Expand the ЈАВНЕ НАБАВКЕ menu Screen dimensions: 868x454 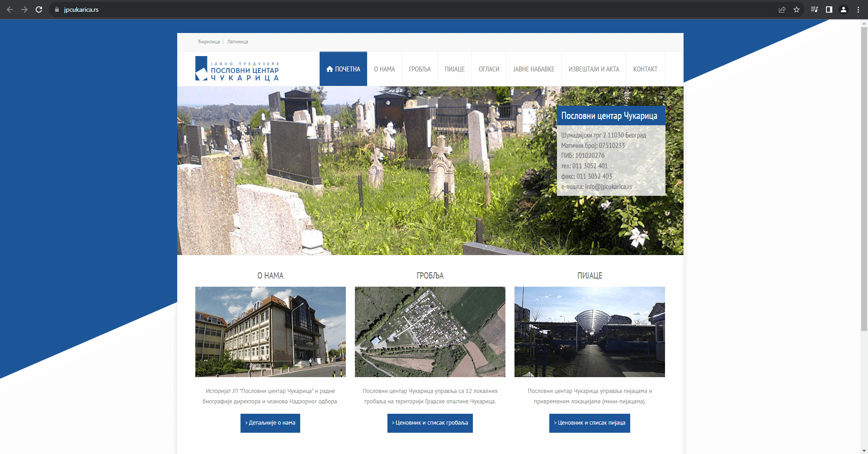(x=533, y=69)
